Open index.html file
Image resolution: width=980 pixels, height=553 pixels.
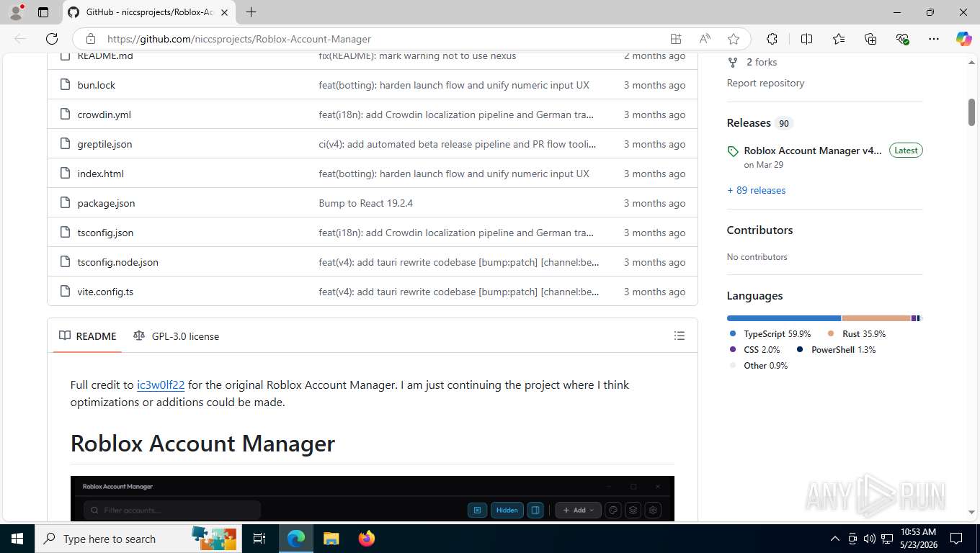coord(101,174)
